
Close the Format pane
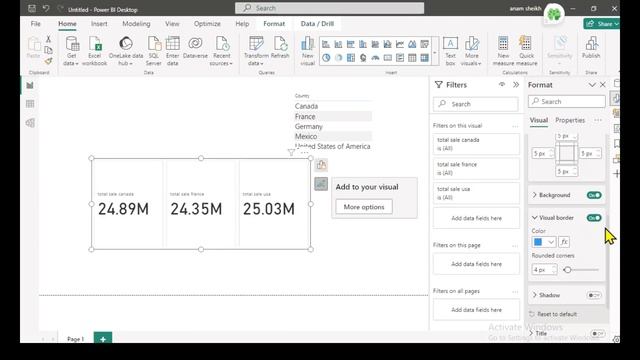[603, 85]
